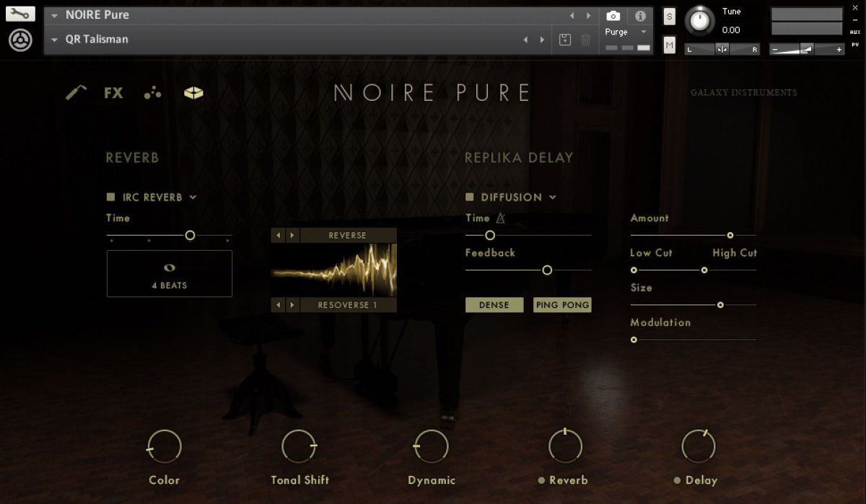The width and height of the screenshot is (866, 504).
Task: Go to next instrument beside NOIRE Pure
Action: coord(588,15)
